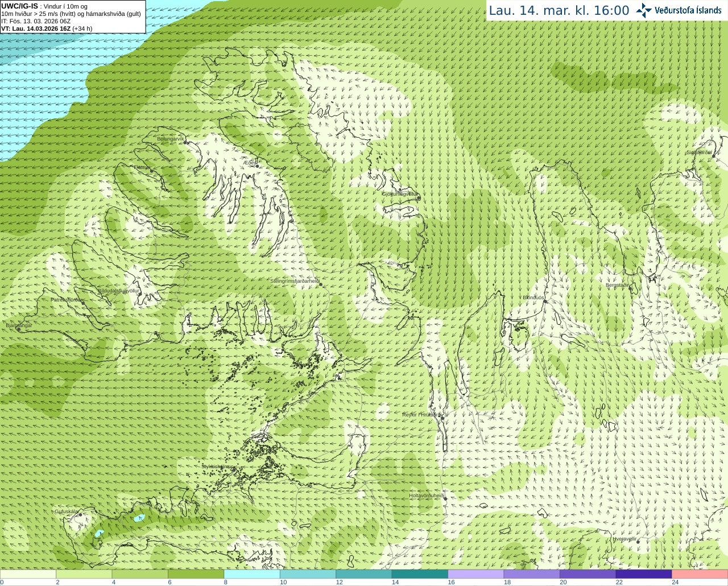Select the Blönduós station label
This screenshot has width=728, height=586.
(x=533, y=298)
